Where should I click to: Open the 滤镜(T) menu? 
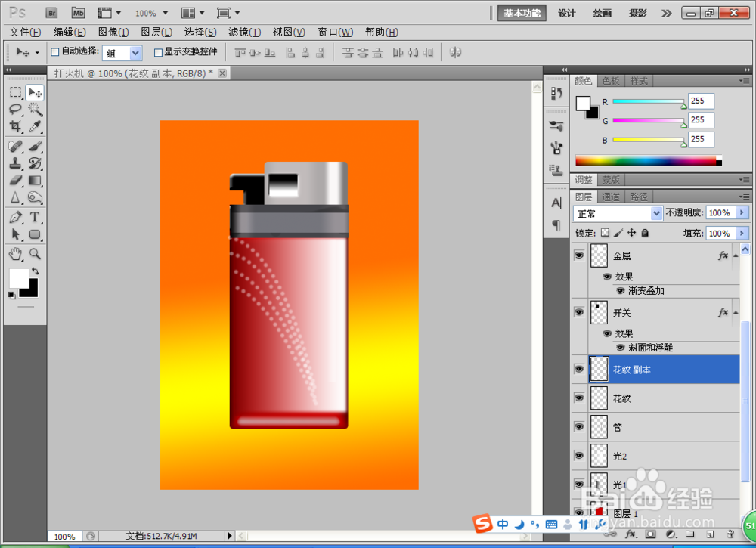click(x=244, y=33)
